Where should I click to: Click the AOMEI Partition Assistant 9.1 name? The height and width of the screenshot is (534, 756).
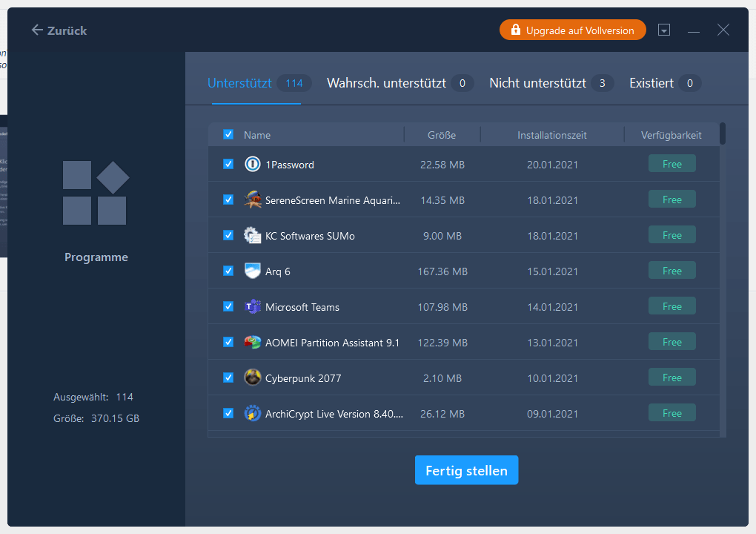tap(332, 343)
